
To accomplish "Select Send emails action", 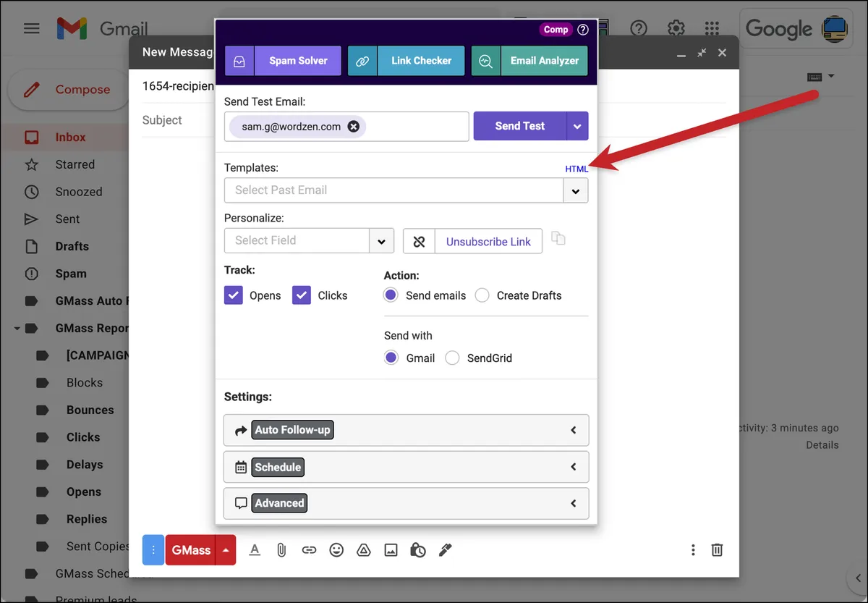I will pyautogui.click(x=391, y=295).
